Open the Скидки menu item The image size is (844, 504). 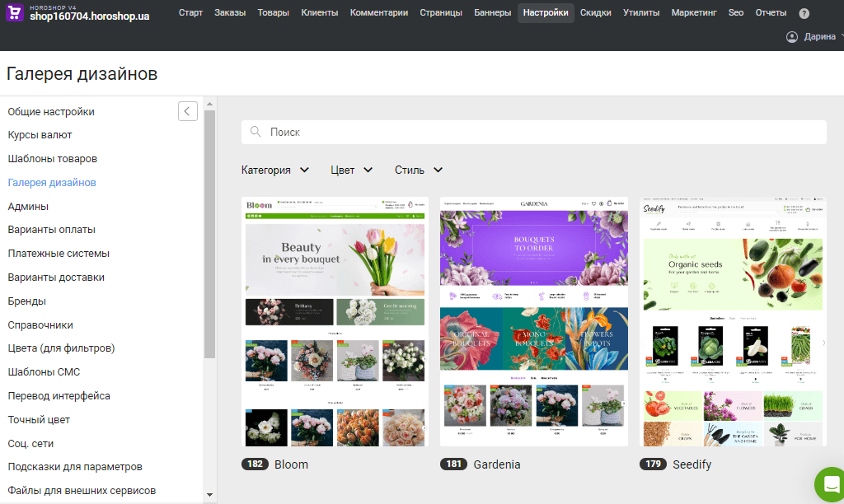(595, 12)
